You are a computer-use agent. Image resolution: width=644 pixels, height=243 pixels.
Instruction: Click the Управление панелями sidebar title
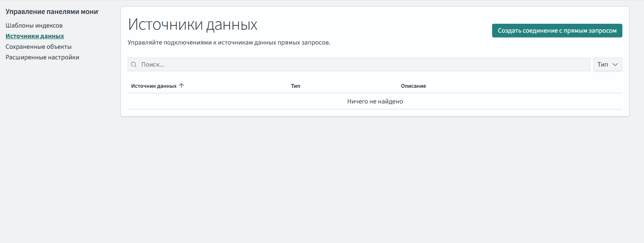[52, 11]
